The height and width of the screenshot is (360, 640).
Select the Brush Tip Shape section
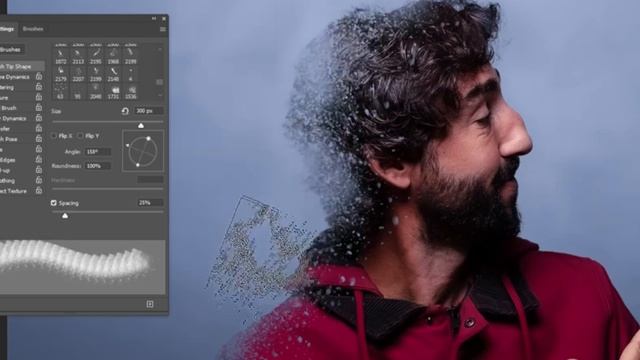click(x=22, y=66)
